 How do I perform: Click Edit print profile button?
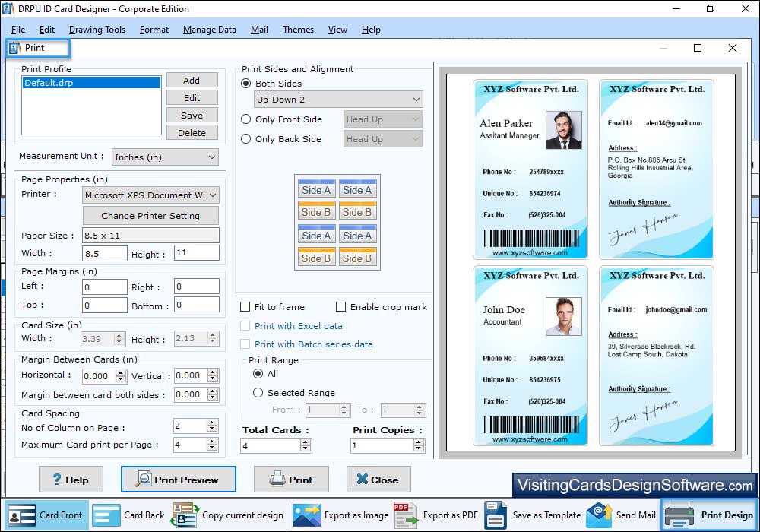192,98
